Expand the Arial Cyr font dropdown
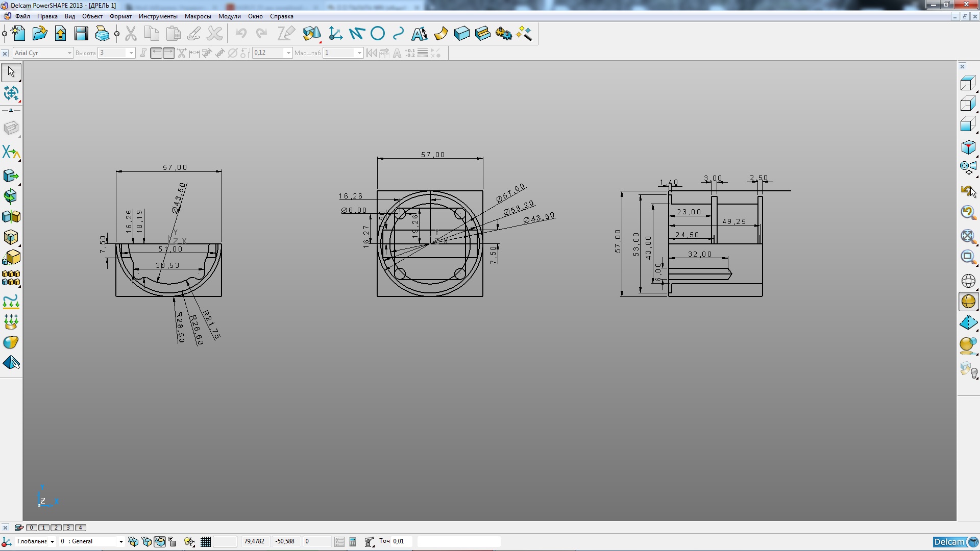Screen dimensions: 980x551 (69, 53)
